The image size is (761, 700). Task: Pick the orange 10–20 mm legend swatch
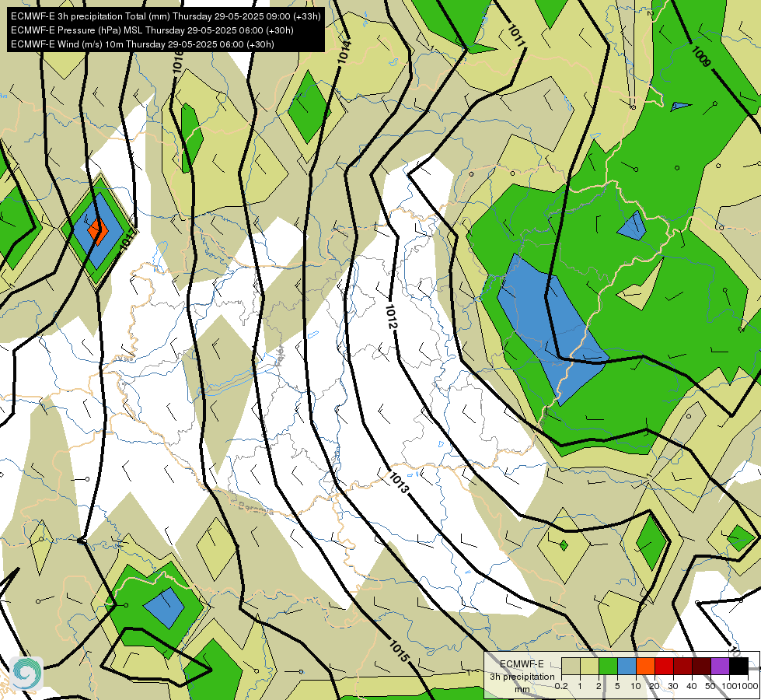tap(645, 666)
